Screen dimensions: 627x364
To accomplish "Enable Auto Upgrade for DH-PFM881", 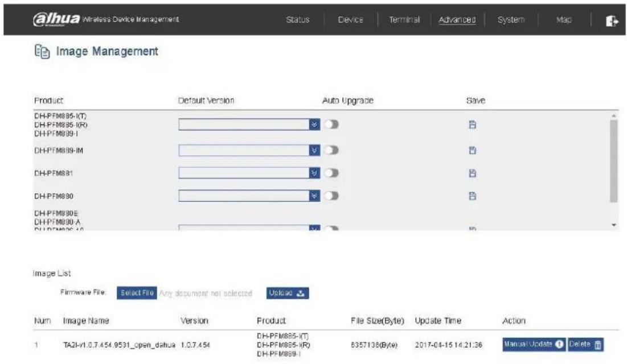I will coord(331,173).
